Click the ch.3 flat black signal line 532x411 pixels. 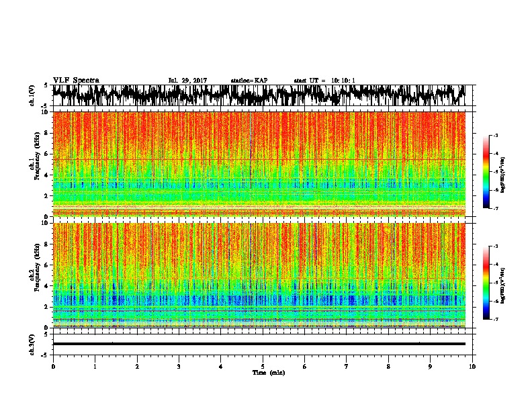coord(259,344)
